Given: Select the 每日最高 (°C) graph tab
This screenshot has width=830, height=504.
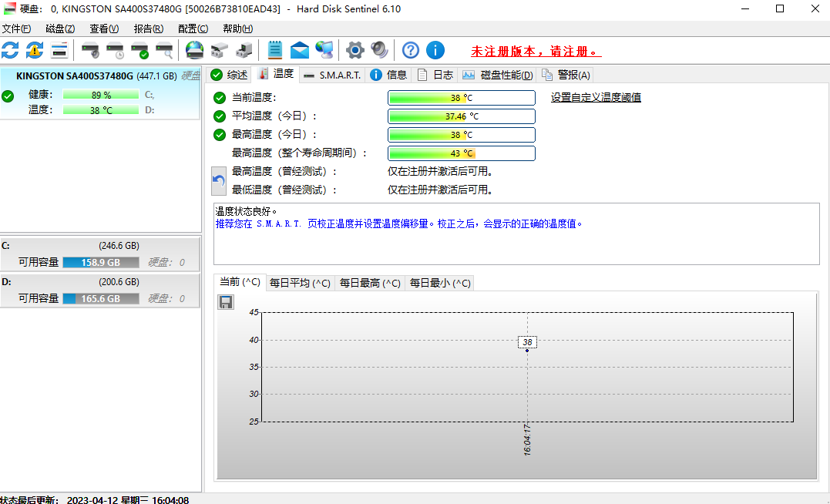Looking at the screenshot, I should pos(369,283).
